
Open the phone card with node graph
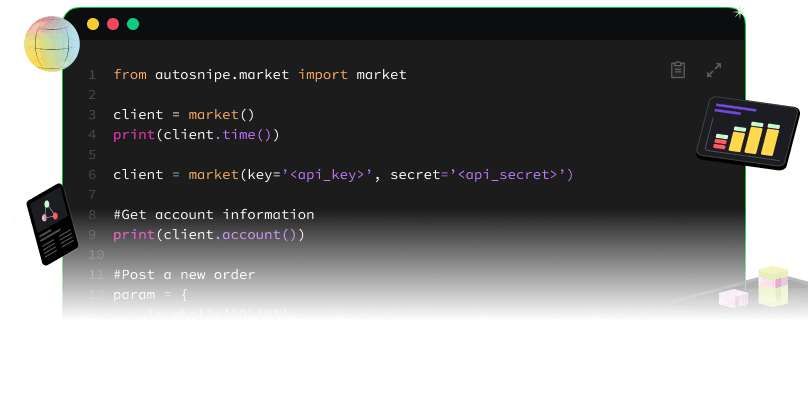pyautogui.click(x=52, y=224)
